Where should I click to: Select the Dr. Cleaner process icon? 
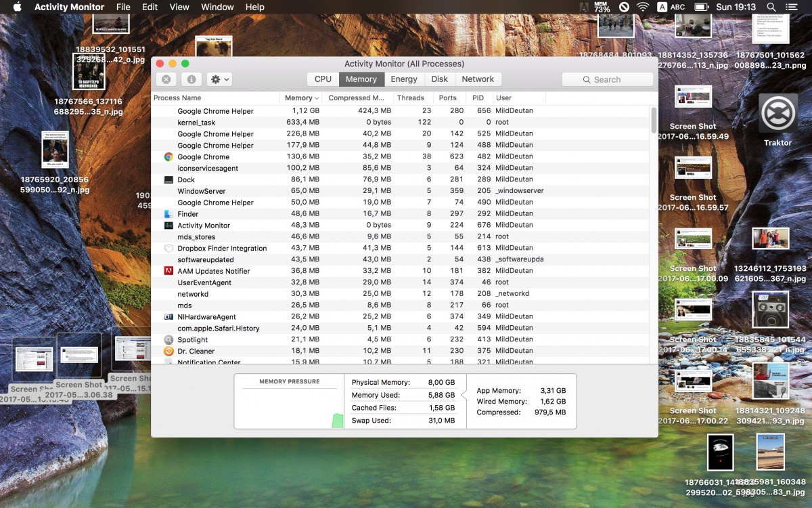168,351
